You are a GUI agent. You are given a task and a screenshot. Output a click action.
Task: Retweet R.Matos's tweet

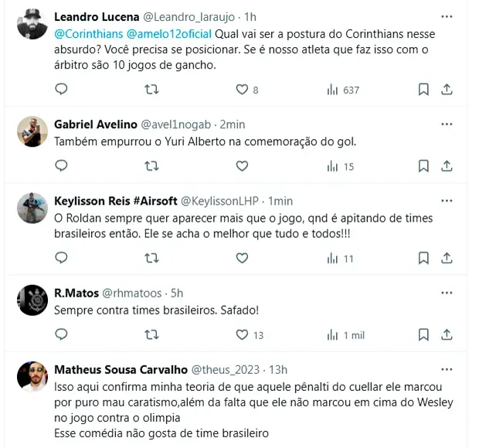point(152,334)
